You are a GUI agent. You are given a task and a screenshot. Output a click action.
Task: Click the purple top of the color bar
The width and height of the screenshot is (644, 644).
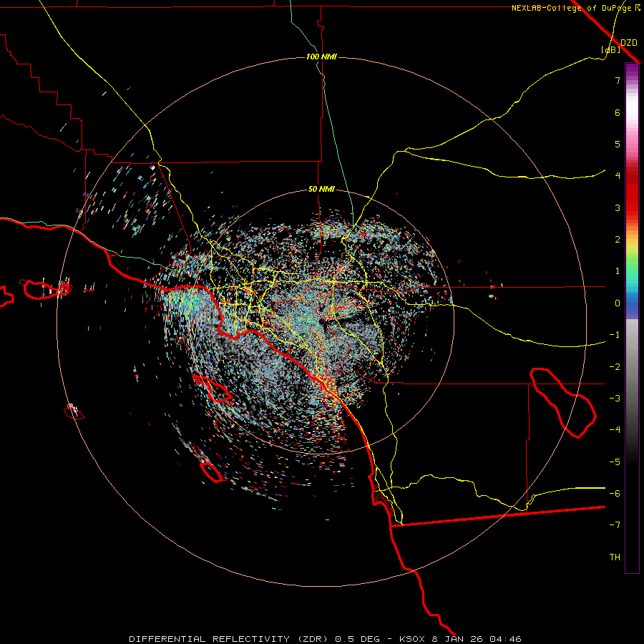[632, 70]
